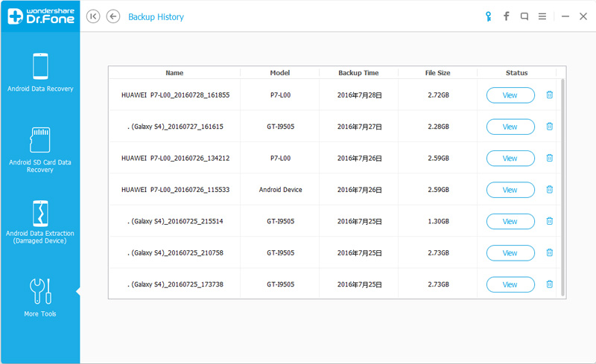Open the hamburger menu
The width and height of the screenshot is (596, 364).
[542, 16]
